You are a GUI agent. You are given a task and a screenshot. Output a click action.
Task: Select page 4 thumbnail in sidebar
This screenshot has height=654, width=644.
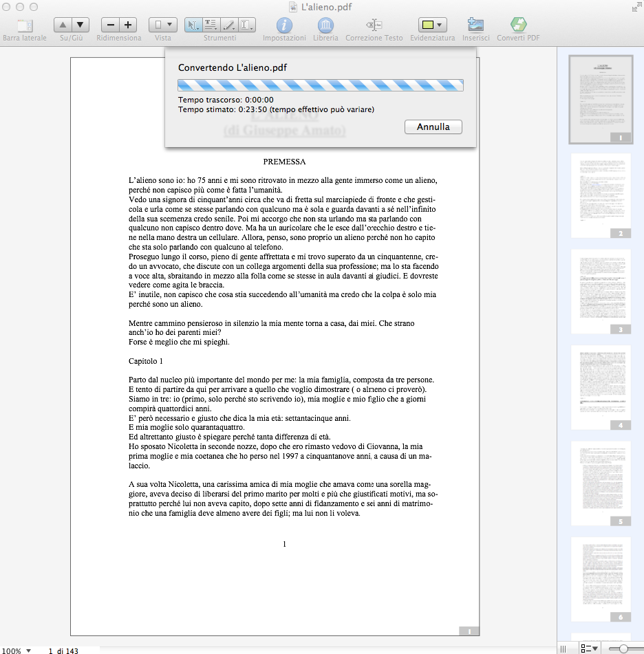click(x=601, y=387)
